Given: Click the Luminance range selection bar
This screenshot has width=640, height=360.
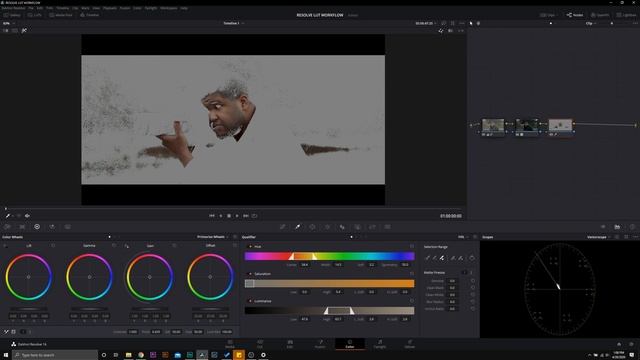Looking at the screenshot, I should coord(339,311).
